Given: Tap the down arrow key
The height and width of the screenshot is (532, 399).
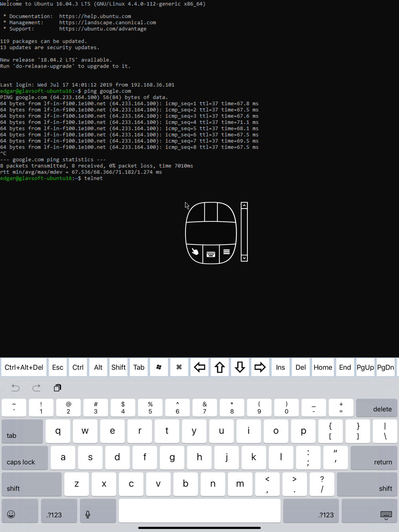Looking at the screenshot, I should pyautogui.click(x=240, y=367).
